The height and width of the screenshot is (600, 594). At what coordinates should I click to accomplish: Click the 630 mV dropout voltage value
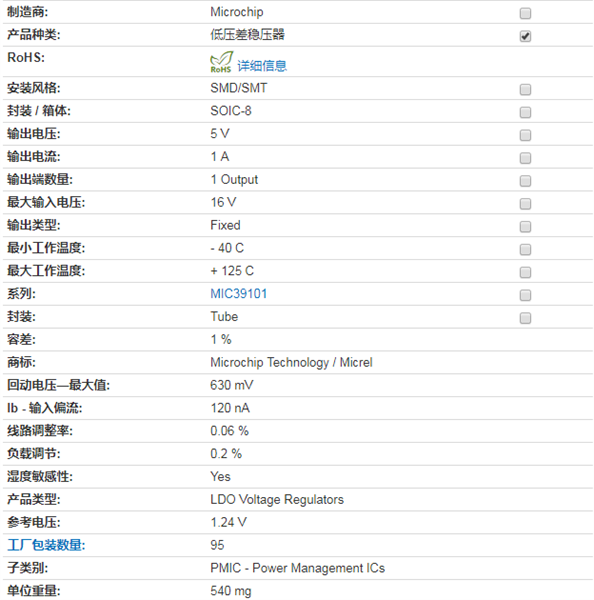(232, 385)
